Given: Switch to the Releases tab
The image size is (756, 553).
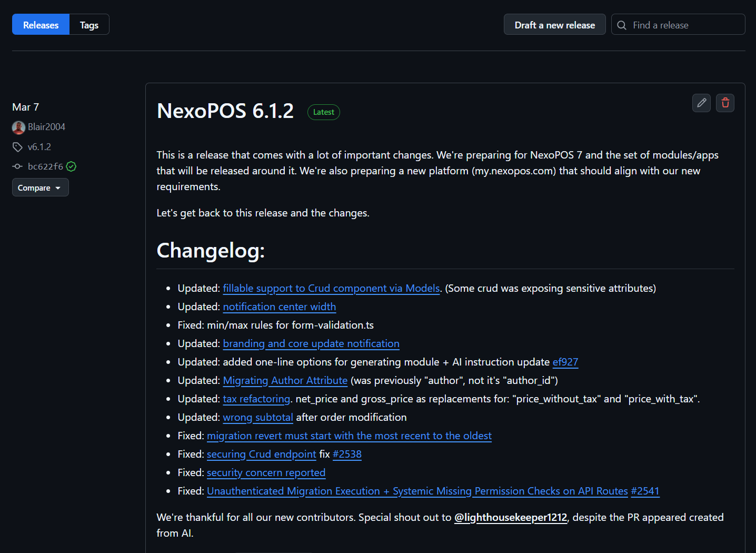Looking at the screenshot, I should [41, 25].
